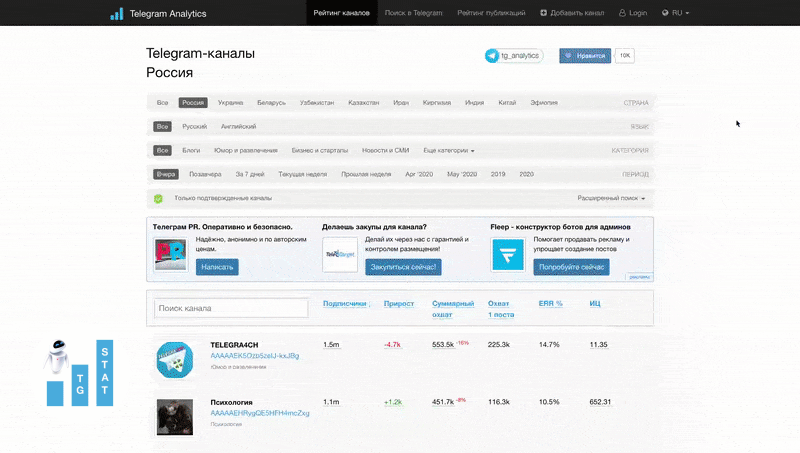
Task: Sort by Суммарный охват column
Action: tap(453, 309)
